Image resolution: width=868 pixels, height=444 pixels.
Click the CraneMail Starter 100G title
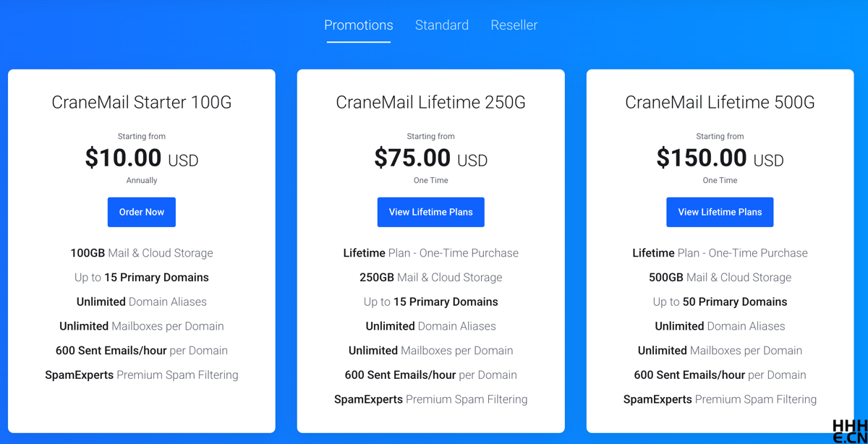pos(142,103)
